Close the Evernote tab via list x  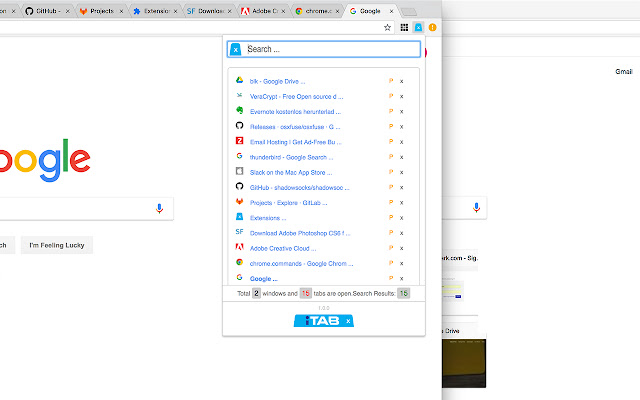coord(402,111)
